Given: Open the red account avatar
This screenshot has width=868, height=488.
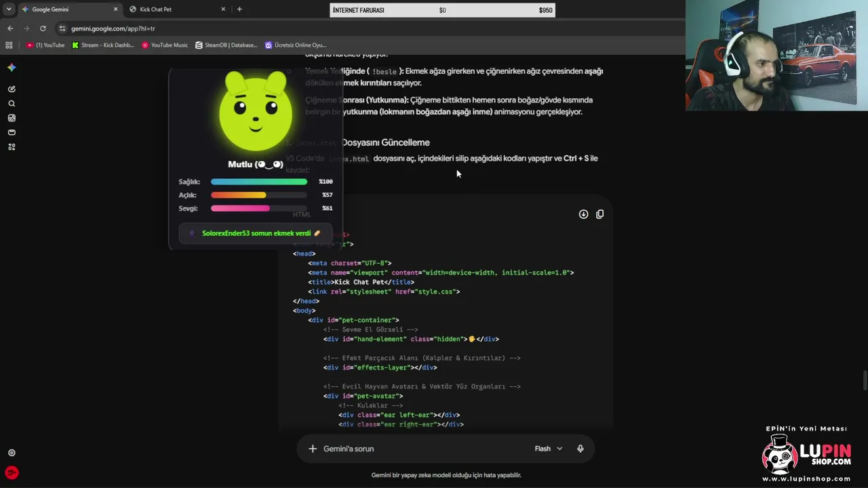Looking at the screenshot, I should click(x=12, y=472).
